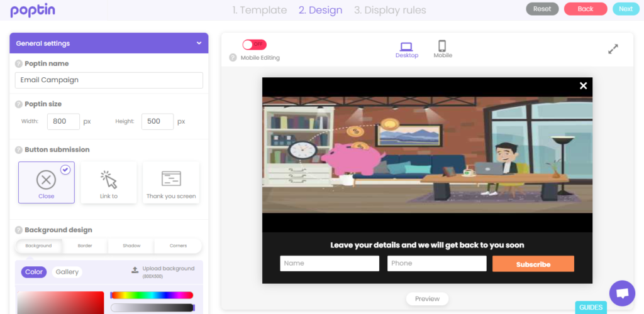This screenshot has height=314, width=644.
Task: Click the Name field in the popup
Action: 330,263
